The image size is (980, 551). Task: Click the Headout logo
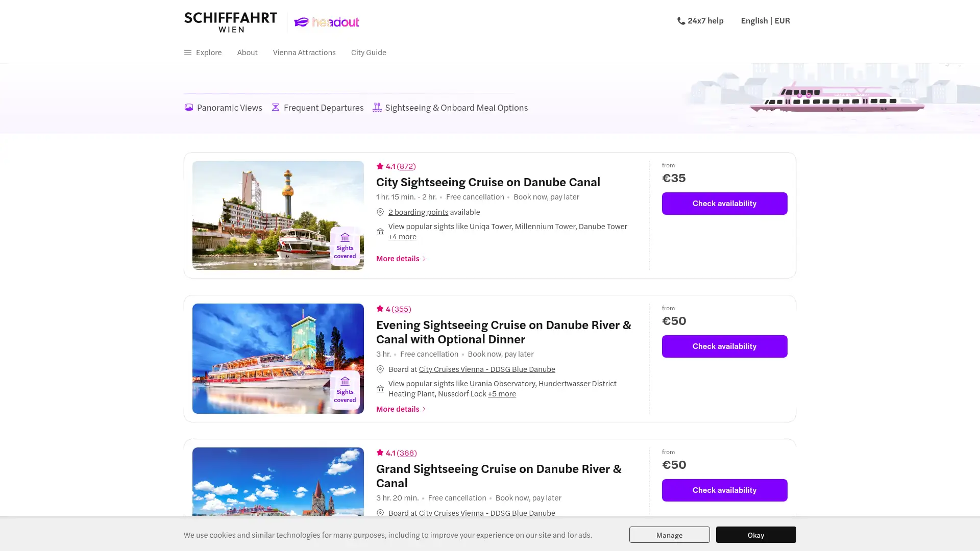tap(327, 22)
